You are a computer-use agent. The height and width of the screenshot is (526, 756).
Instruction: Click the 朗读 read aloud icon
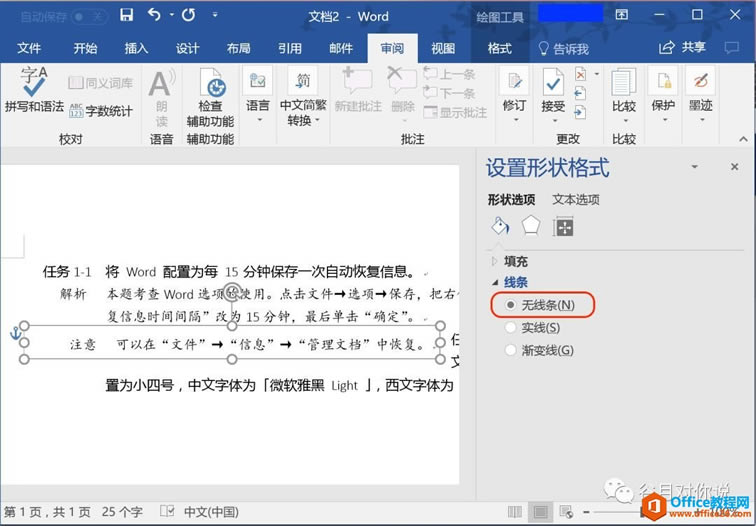coord(162,85)
